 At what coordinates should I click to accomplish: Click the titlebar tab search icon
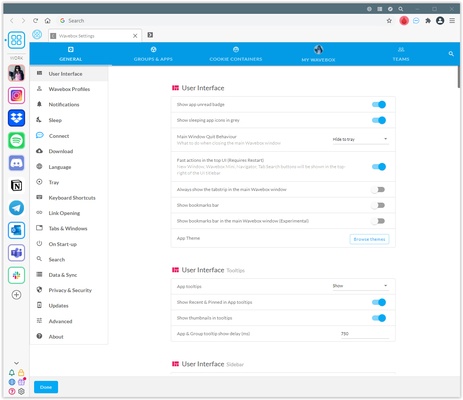point(401,9)
